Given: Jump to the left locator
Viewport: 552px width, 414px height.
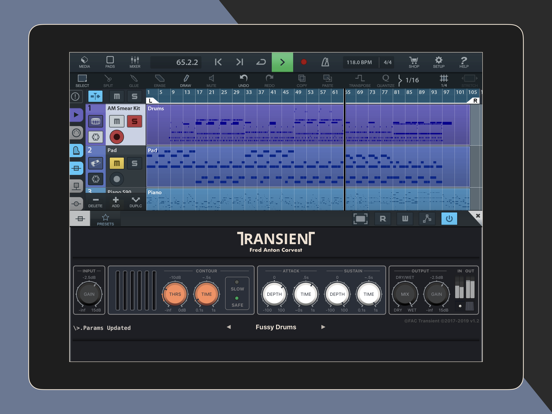Looking at the screenshot, I should tap(218, 62).
